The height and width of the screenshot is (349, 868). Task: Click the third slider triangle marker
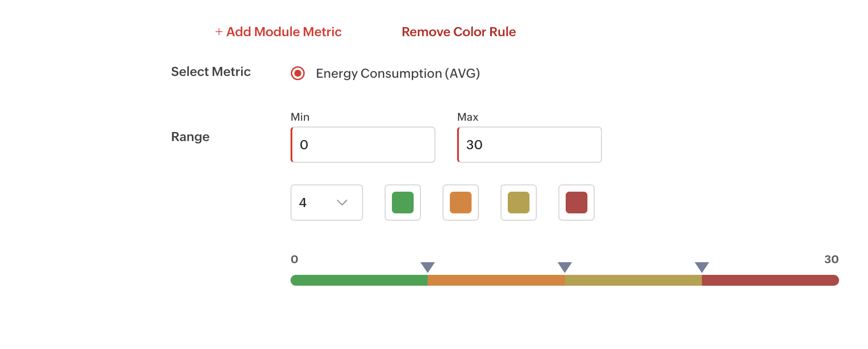702,267
